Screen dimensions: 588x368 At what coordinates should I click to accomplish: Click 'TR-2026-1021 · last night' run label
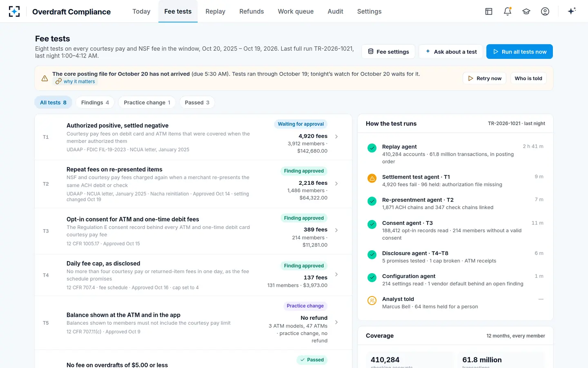(x=517, y=123)
